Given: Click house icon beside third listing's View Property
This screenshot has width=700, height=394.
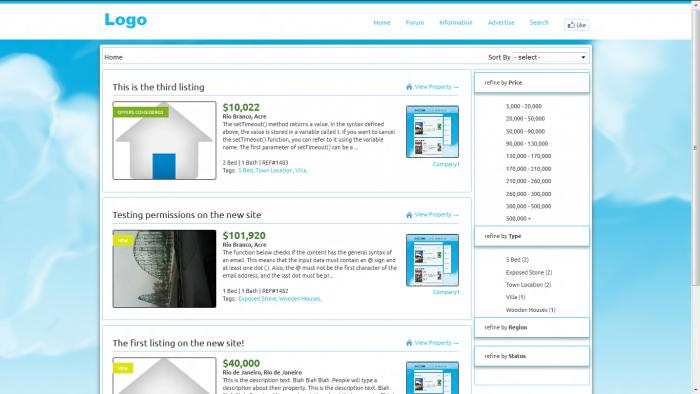Looking at the screenshot, I should [409, 87].
